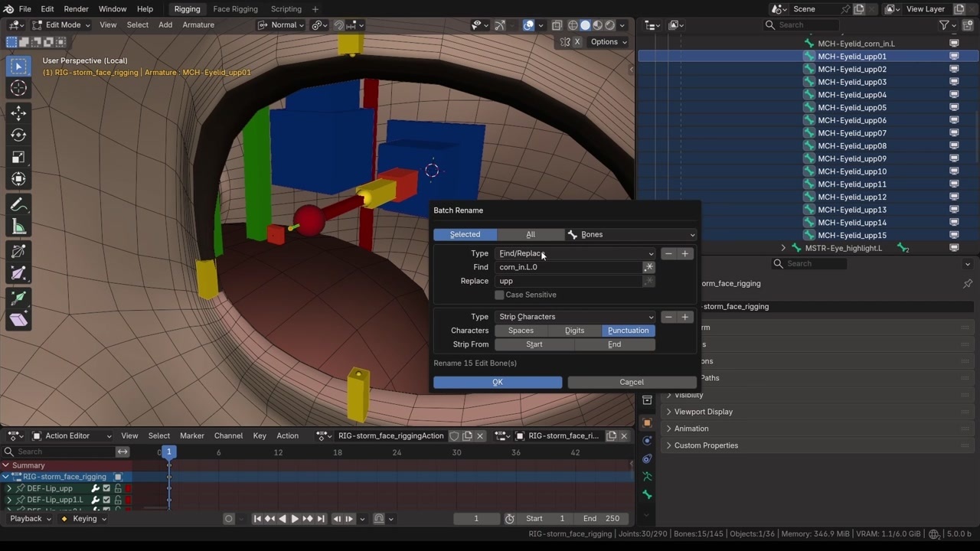The height and width of the screenshot is (551, 980).
Task: Click OK to confirm batch rename
Action: (498, 382)
